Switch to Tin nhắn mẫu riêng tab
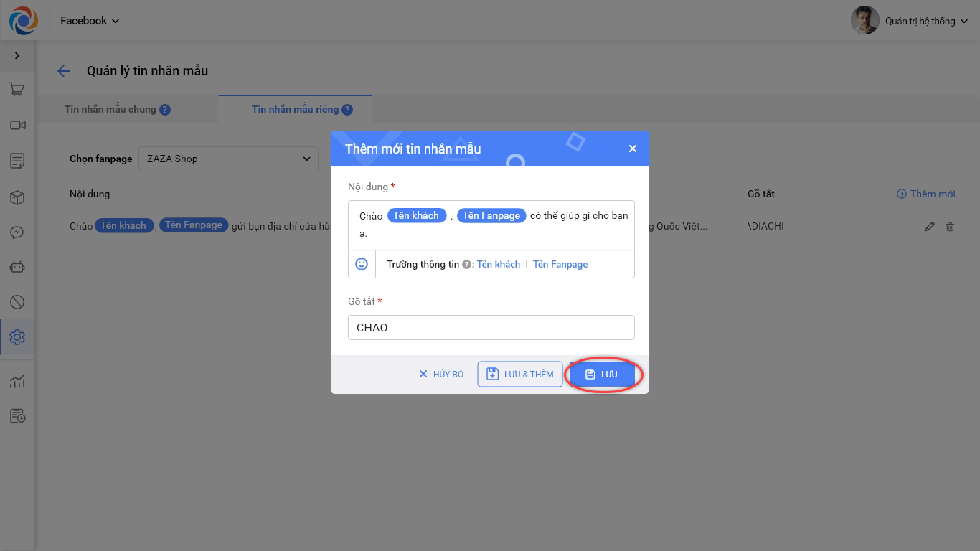The image size is (980, 551). point(295,110)
